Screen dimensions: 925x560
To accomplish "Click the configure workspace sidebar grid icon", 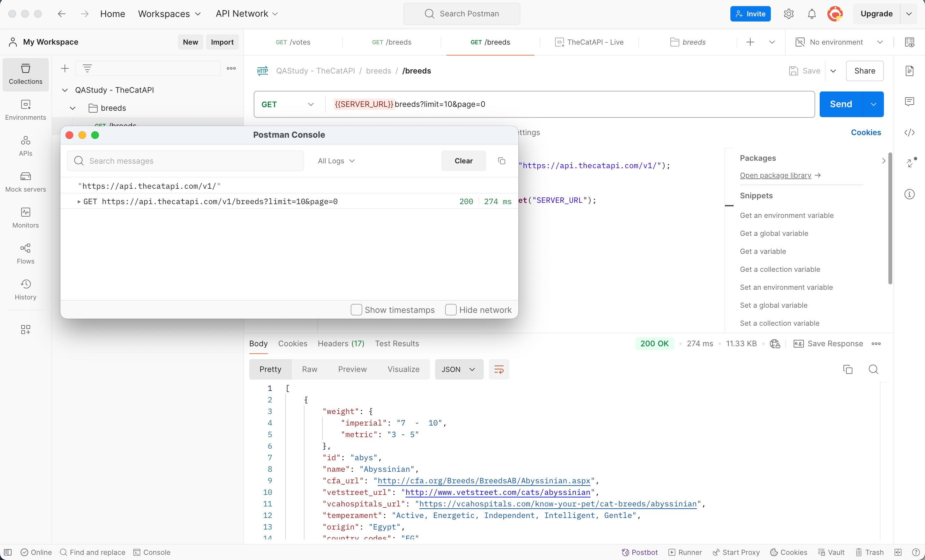I will coord(25,329).
